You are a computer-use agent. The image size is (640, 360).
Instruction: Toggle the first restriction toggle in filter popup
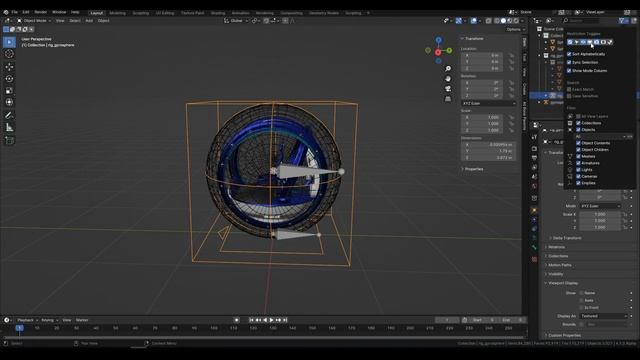[x=570, y=42]
